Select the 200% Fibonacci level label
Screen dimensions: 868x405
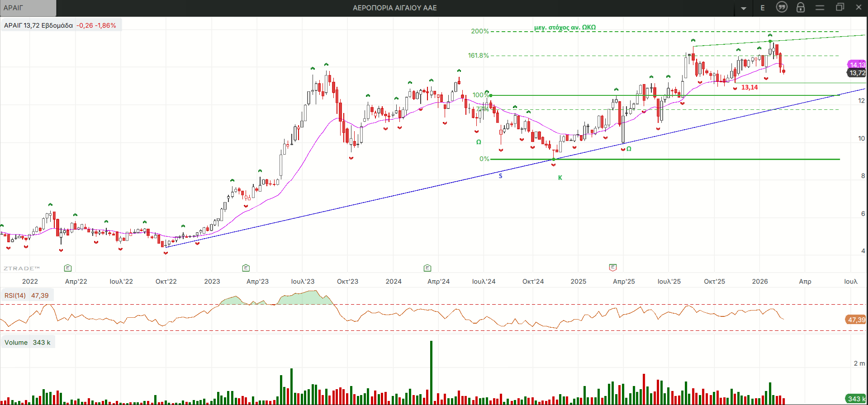(479, 31)
